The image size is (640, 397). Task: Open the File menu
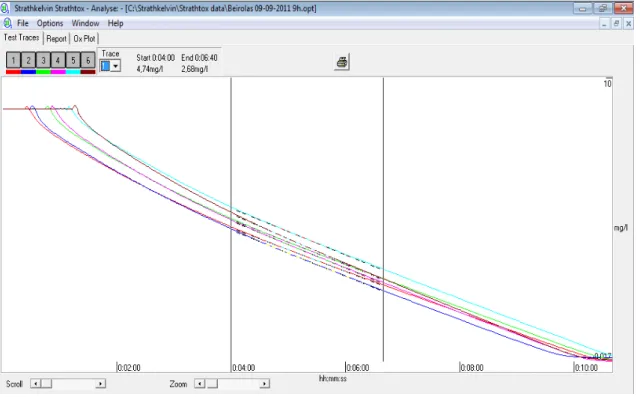[22, 23]
